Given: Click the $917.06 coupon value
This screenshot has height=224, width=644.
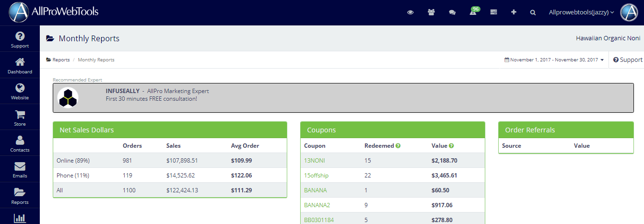Looking at the screenshot, I should point(442,205).
